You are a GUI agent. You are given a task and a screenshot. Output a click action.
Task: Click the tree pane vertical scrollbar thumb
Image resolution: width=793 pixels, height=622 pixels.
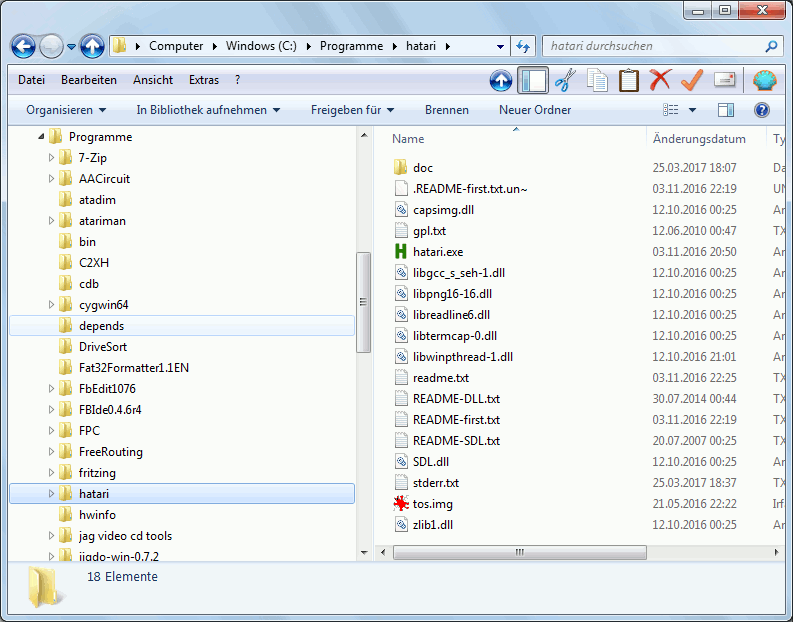pyautogui.click(x=363, y=302)
